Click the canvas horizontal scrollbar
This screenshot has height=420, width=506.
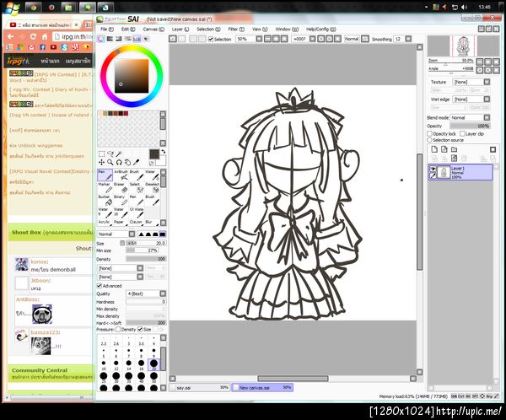(x=293, y=379)
